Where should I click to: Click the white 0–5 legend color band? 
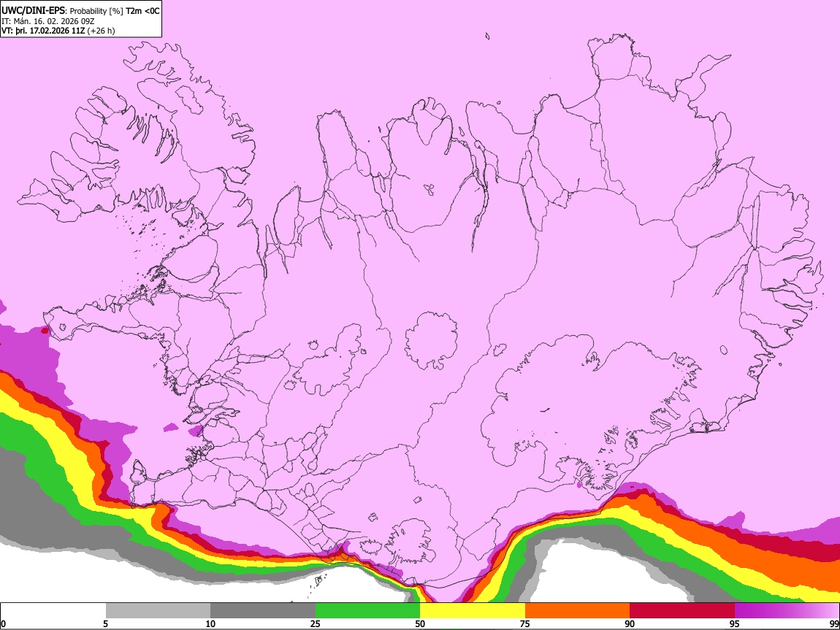click(53, 610)
